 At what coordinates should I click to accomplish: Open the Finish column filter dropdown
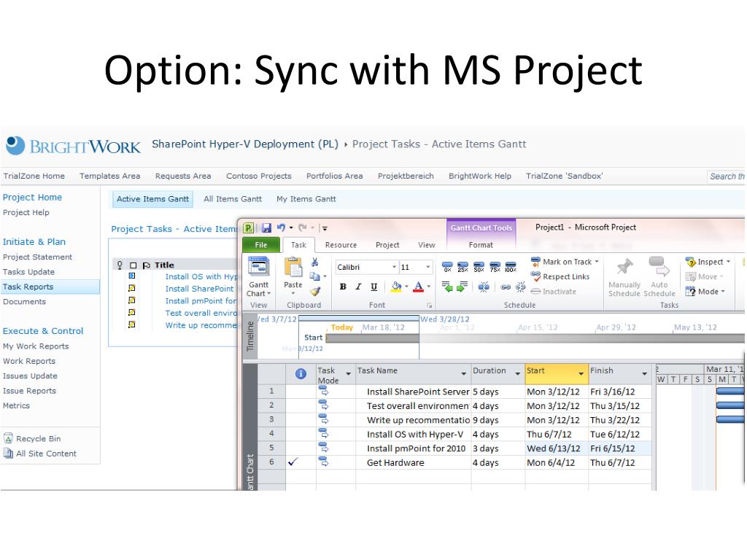(x=645, y=374)
